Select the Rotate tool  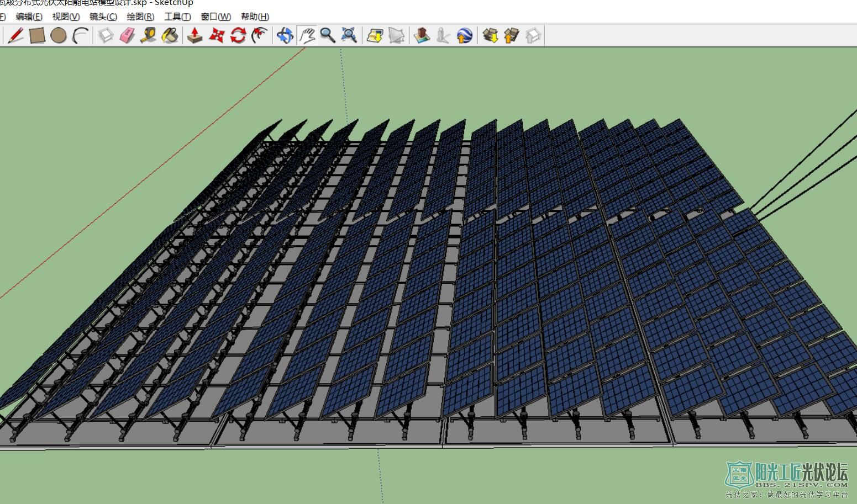coord(238,36)
